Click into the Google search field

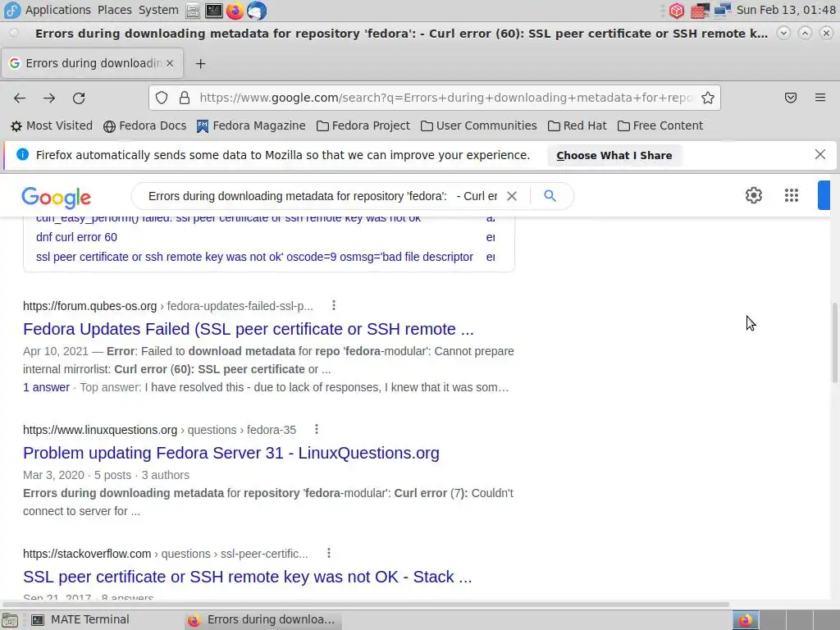322,196
